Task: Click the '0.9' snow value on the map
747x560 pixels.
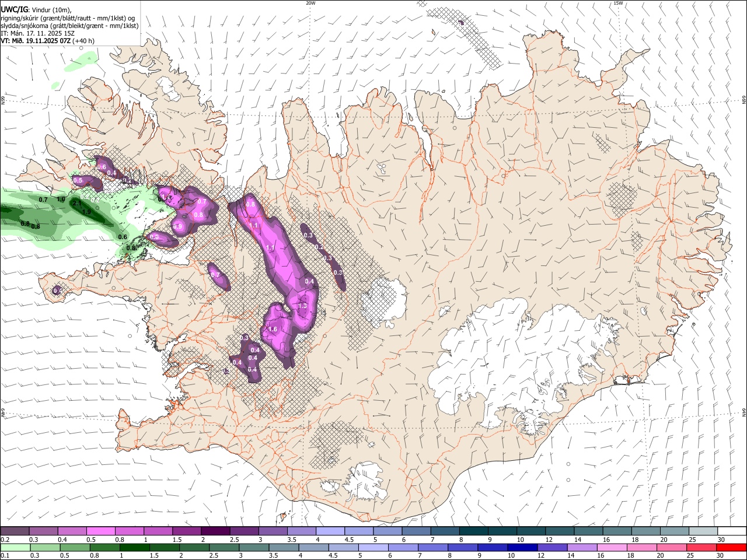Action: pos(178,226)
